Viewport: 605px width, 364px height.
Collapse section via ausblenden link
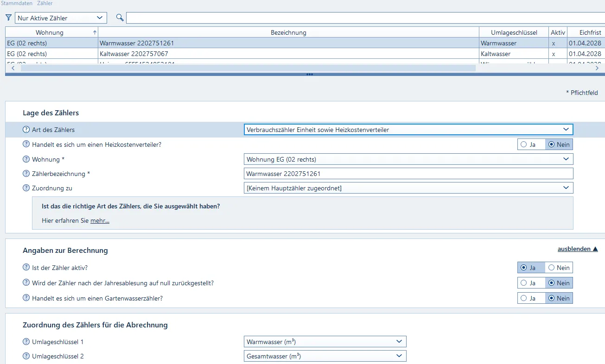[x=577, y=249]
